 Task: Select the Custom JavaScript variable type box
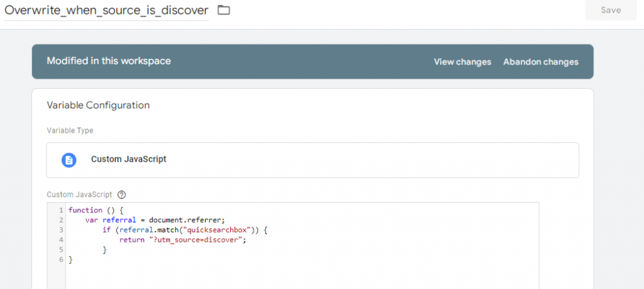[313, 160]
